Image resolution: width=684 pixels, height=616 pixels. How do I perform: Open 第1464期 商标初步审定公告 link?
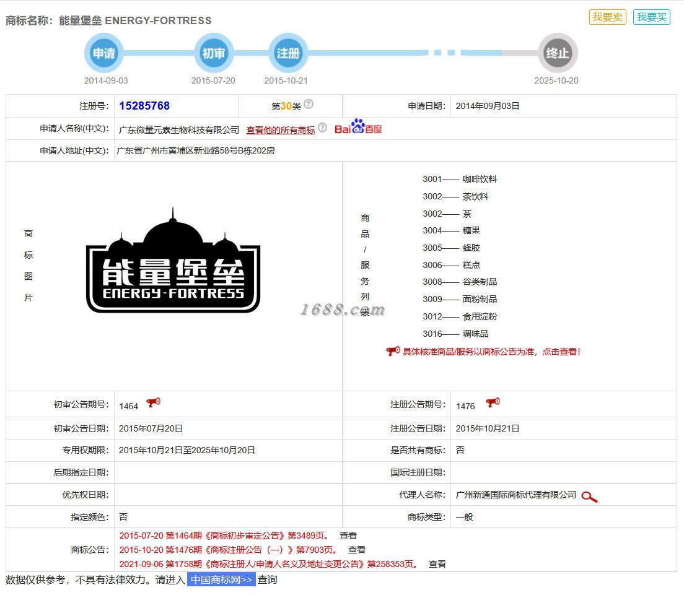coord(223,536)
